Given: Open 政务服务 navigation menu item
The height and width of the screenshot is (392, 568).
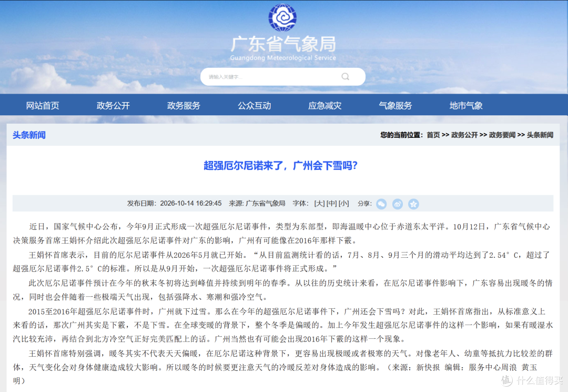Looking at the screenshot, I should tap(184, 105).
